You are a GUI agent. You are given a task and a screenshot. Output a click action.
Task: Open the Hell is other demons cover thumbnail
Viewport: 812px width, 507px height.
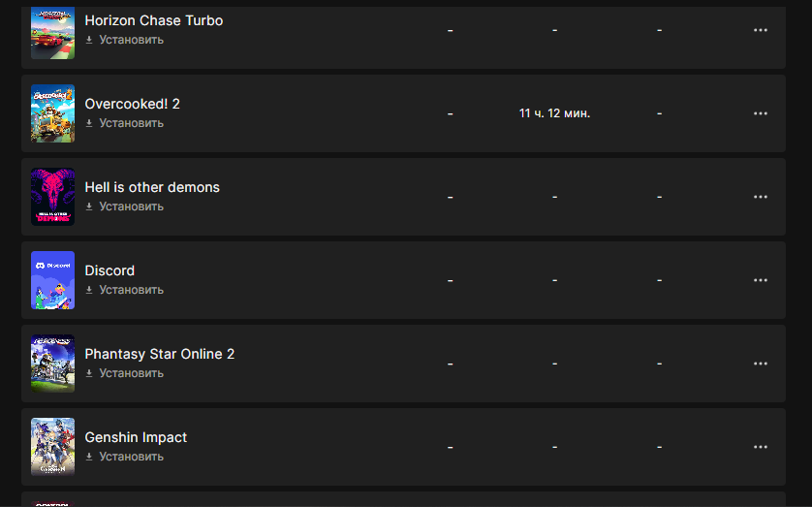coord(53,197)
